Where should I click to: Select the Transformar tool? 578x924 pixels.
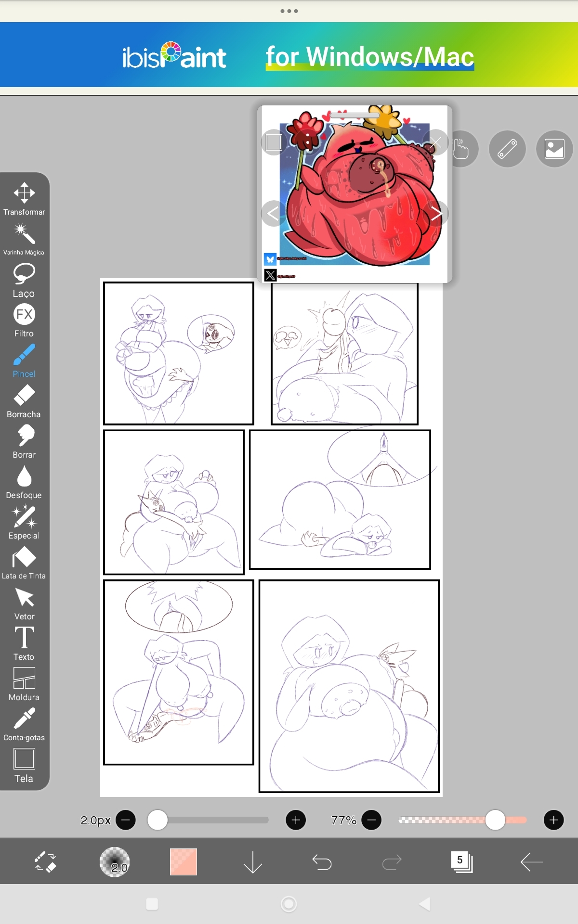coord(24,199)
